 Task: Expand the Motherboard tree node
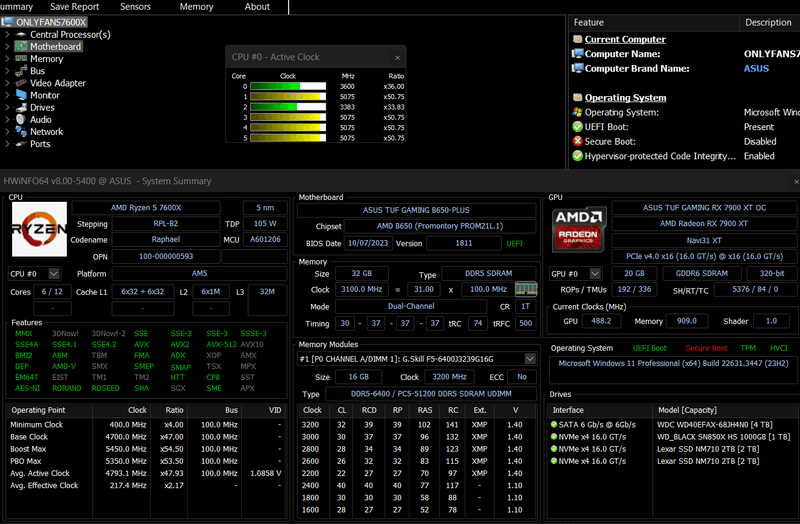pos(7,46)
